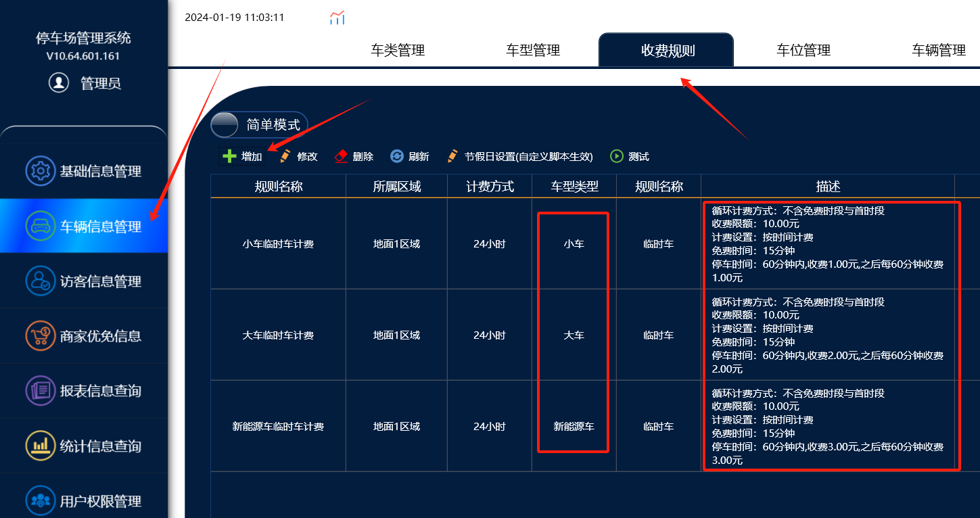
Task: Switch to the 车类管理 tab
Action: point(398,50)
